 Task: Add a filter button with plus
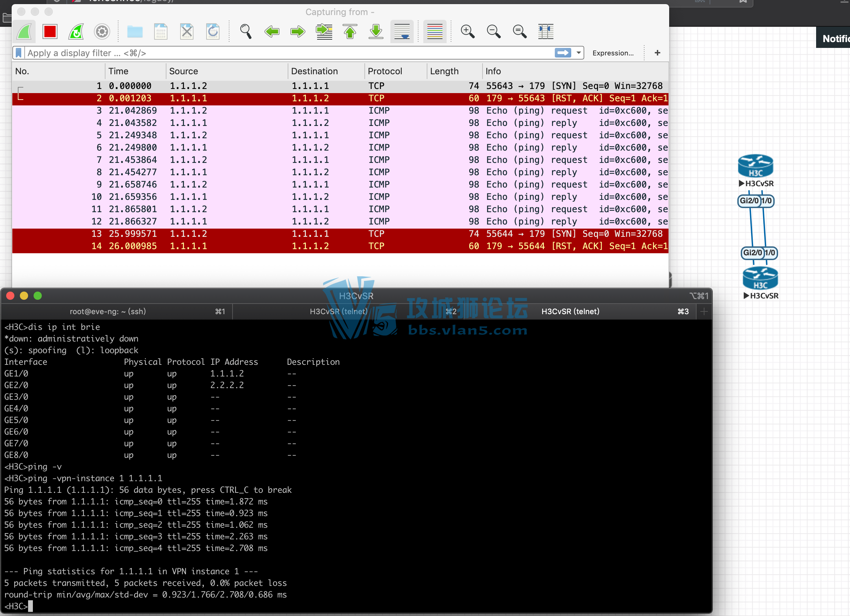658,53
